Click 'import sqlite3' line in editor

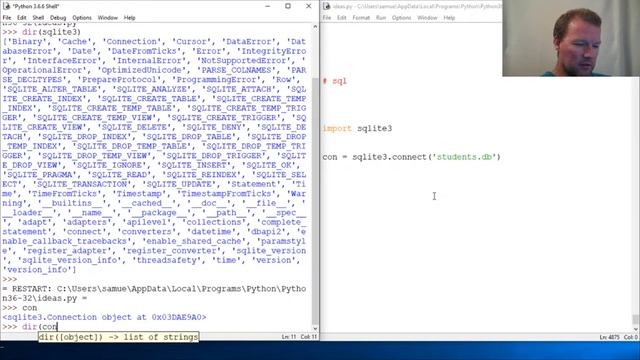pos(357,128)
